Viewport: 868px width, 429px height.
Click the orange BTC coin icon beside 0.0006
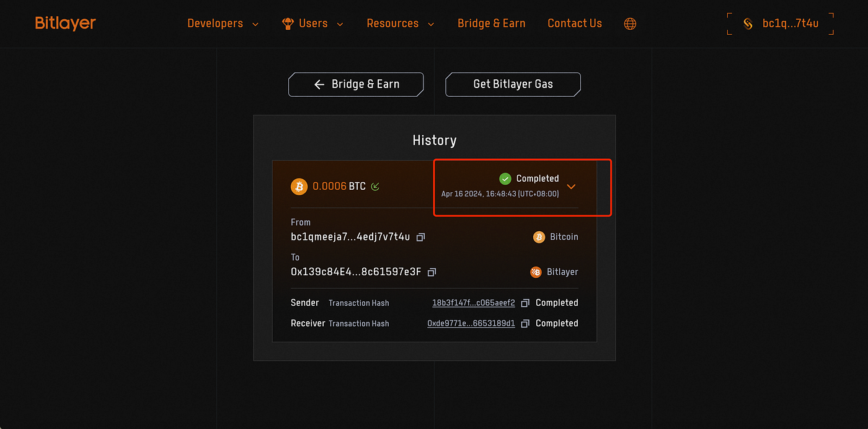click(299, 186)
